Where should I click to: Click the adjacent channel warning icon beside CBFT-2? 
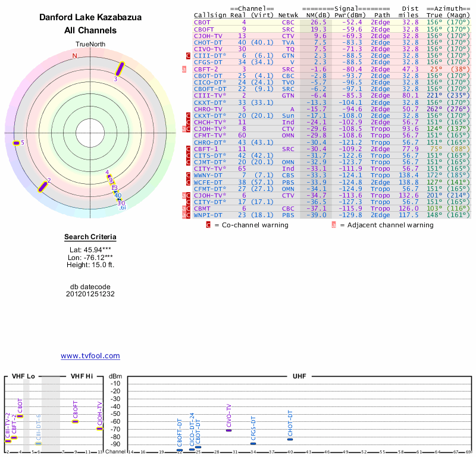tap(184, 69)
